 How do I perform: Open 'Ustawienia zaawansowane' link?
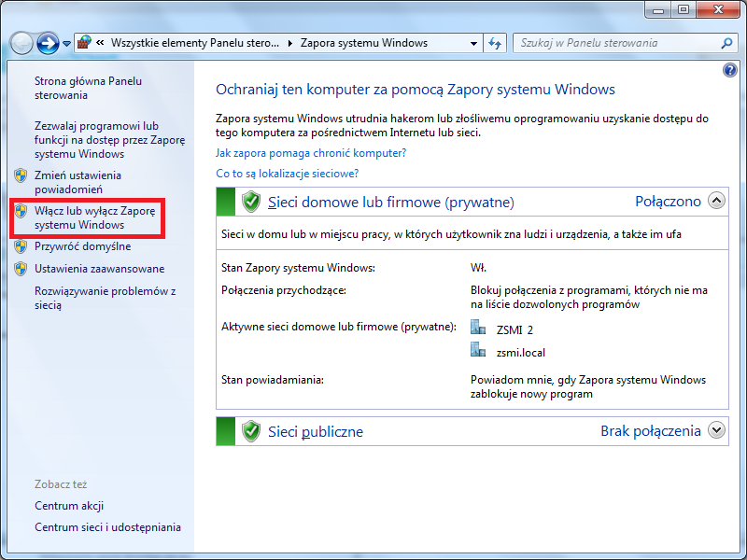pyautogui.click(x=99, y=269)
